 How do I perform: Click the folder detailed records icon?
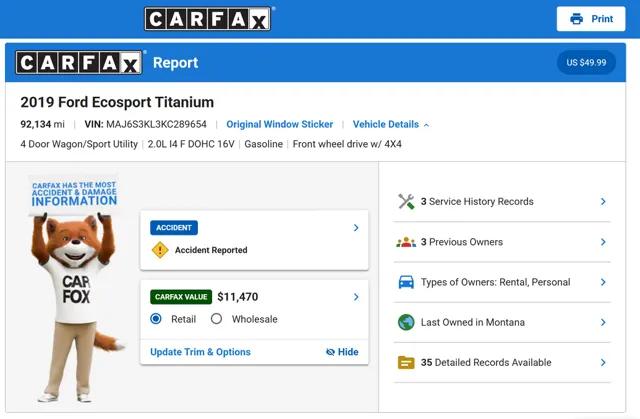[x=406, y=362]
